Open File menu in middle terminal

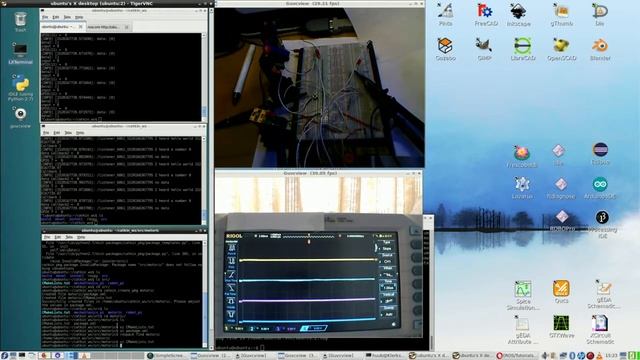(x=46, y=133)
